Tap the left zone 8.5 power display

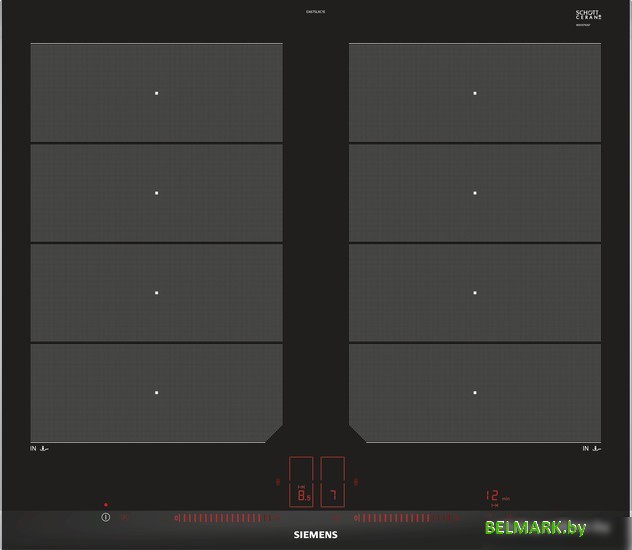pos(302,496)
